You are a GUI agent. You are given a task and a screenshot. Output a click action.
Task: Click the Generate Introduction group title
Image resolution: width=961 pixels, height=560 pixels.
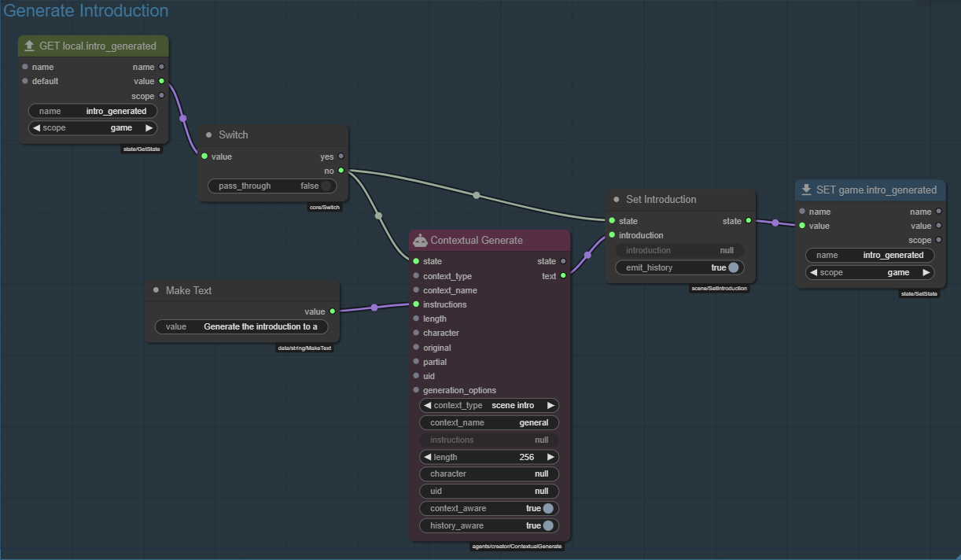pyautogui.click(x=86, y=11)
